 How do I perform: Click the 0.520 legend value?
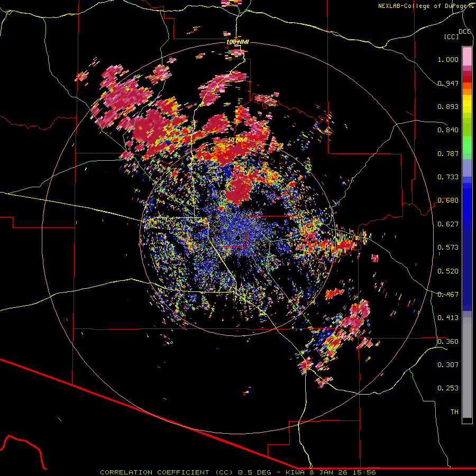(x=448, y=271)
